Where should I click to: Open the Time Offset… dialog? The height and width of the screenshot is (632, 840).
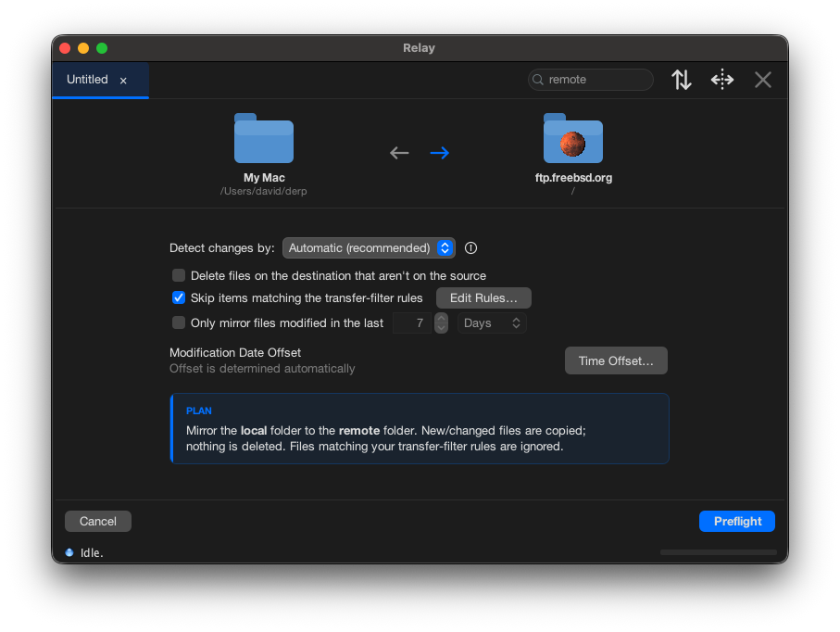click(x=616, y=360)
